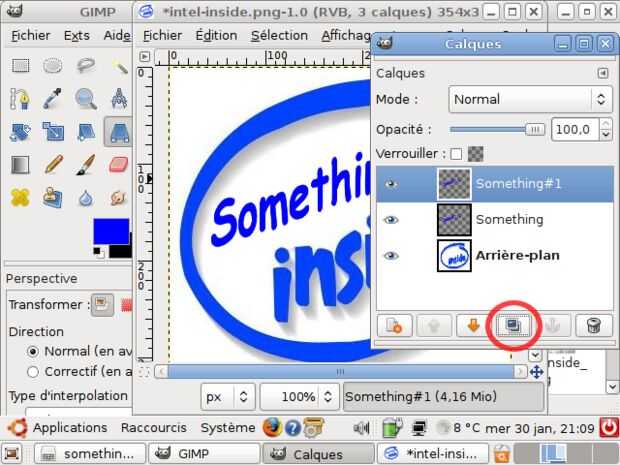Image resolution: width=620 pixels, height=465 pixels.
Task: Select the Smudge tool
Action: click(118, 197)
